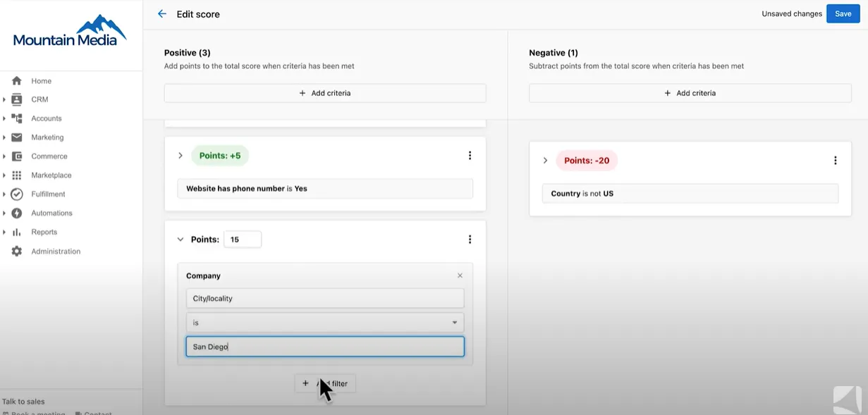Open the kebab menu on Points: +5 criteria
This screenshot has height=415, width=868.
(470, 155)
